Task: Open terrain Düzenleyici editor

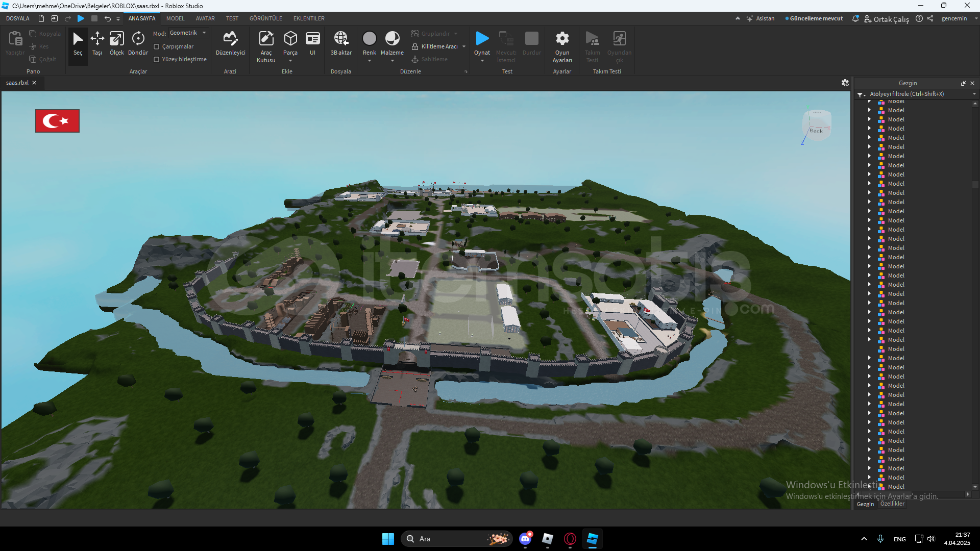Action: click(230, 43)
